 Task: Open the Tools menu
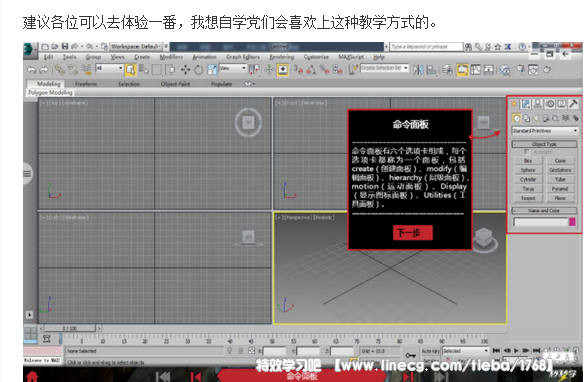[69, 57]
